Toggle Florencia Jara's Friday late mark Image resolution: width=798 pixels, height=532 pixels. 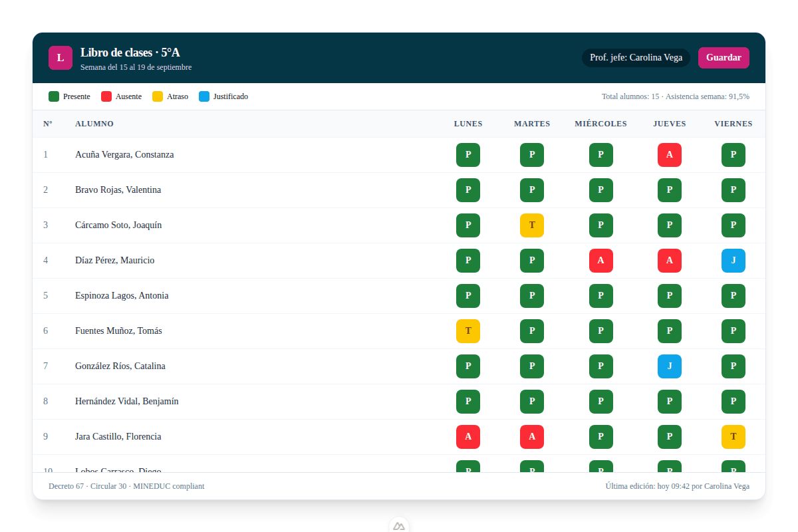(x=733, y=437)
